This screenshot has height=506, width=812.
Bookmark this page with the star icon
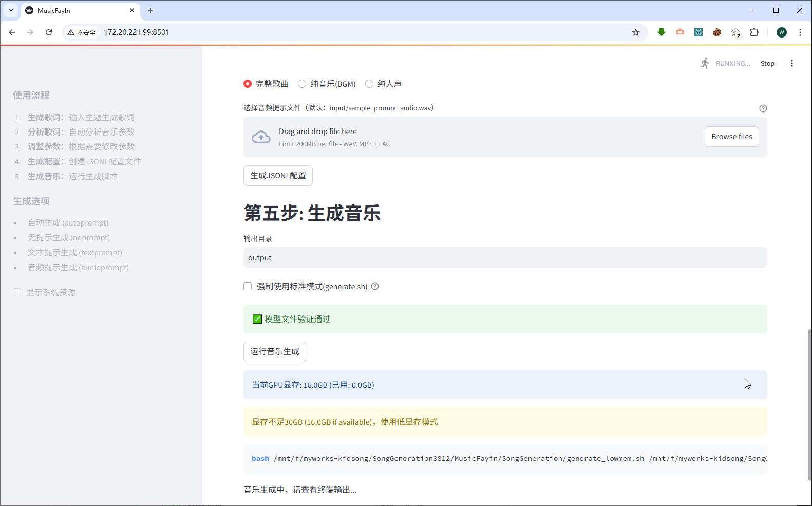(636, 32)
